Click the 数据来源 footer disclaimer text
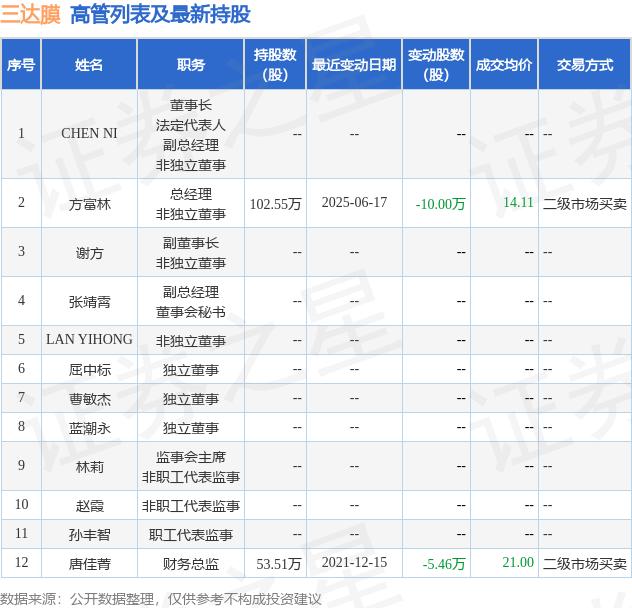Image resolution: width=632 pixels, height=608 pixels. click(x=160, y=599)
